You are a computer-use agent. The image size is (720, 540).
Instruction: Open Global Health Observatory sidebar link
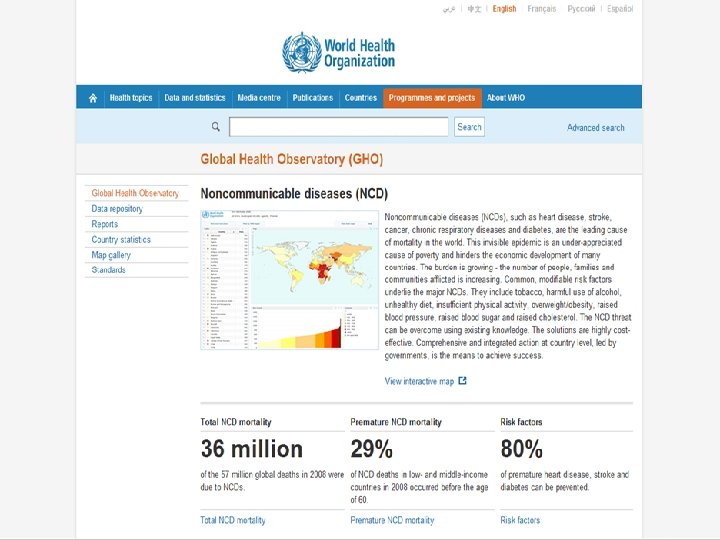tap(135, 193)
